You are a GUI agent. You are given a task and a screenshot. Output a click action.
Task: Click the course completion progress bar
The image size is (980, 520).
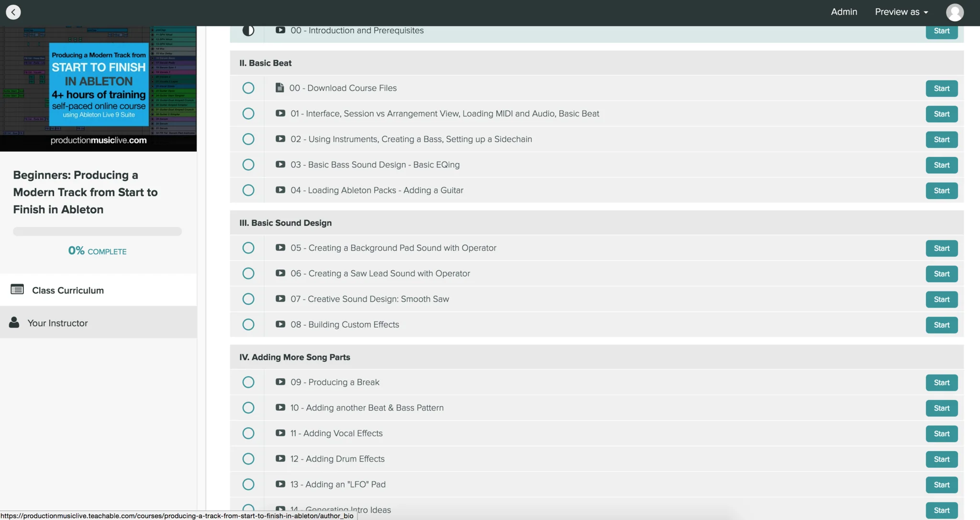pyautogui.click(x=97, y=232)
